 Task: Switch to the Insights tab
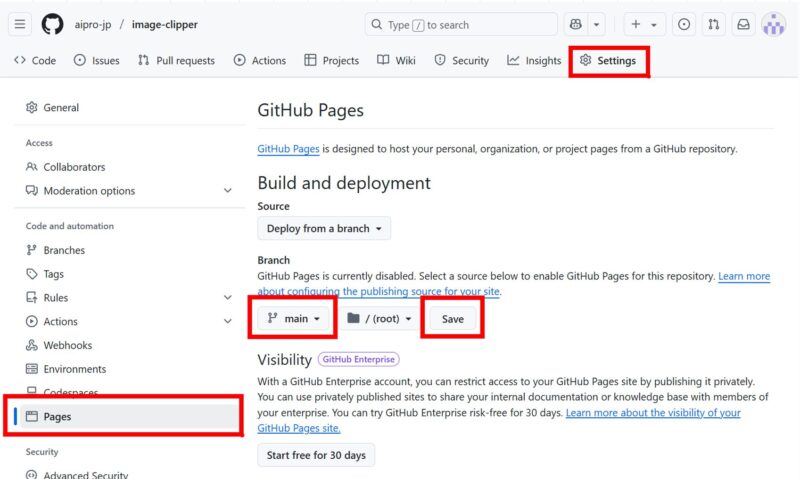(x=534, y=60)
